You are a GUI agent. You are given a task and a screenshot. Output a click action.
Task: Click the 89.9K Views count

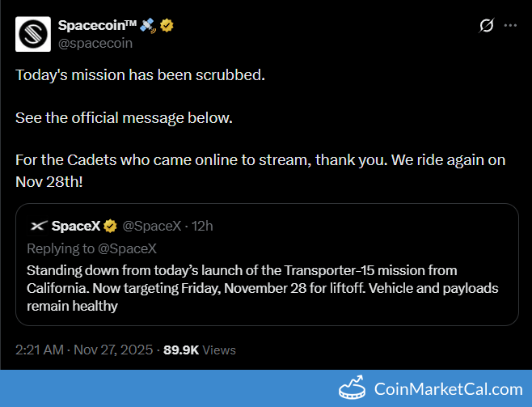click(199, 350)
